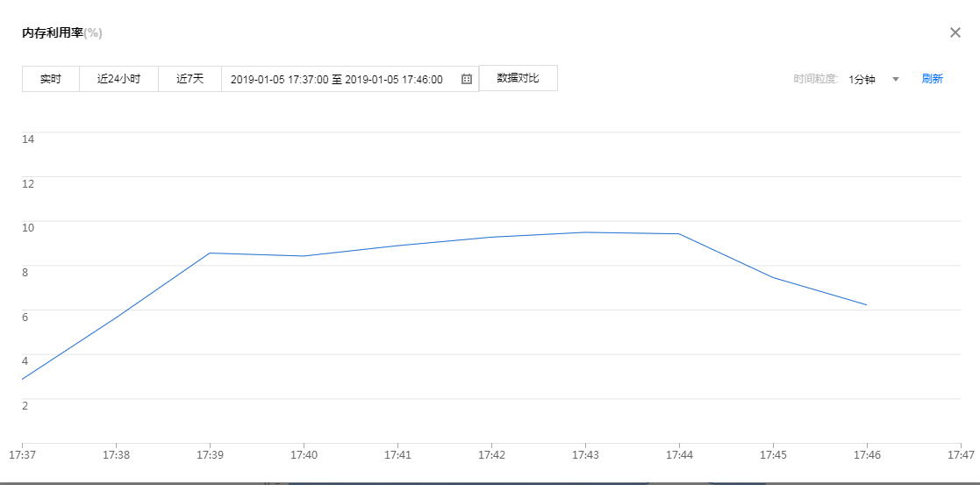Select the line point at 17:42
The width and height of the screenshot is (980, 485).
[x=491, y=237]
